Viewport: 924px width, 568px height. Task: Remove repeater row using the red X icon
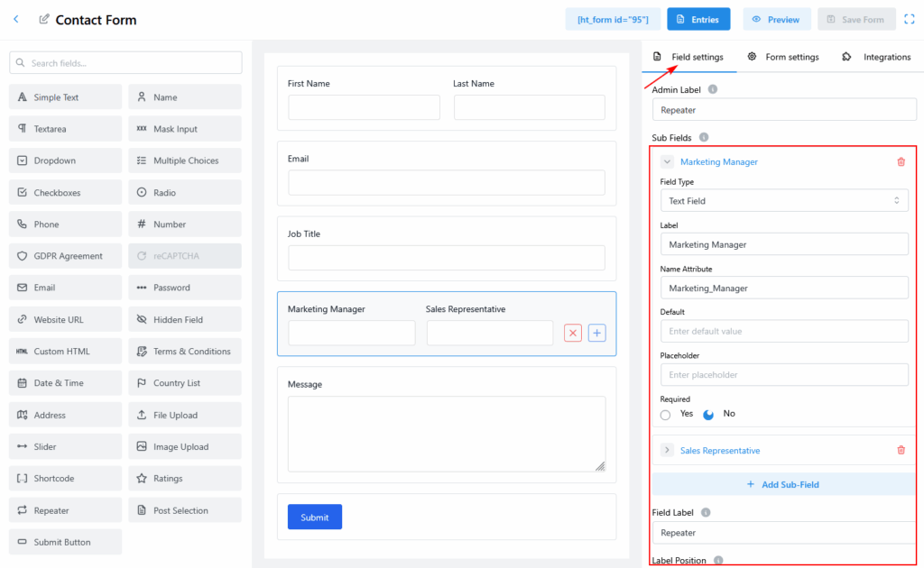(x=572, y=333)
